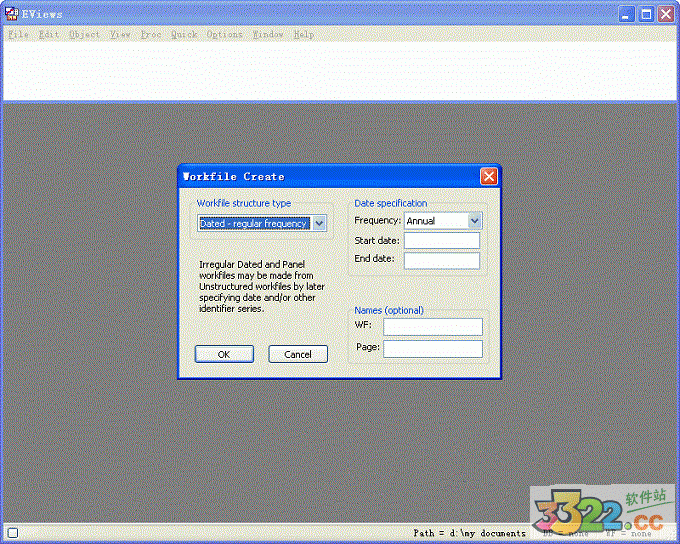Click the Page name input field
680x544 pixels.
(x=433, y=349)
